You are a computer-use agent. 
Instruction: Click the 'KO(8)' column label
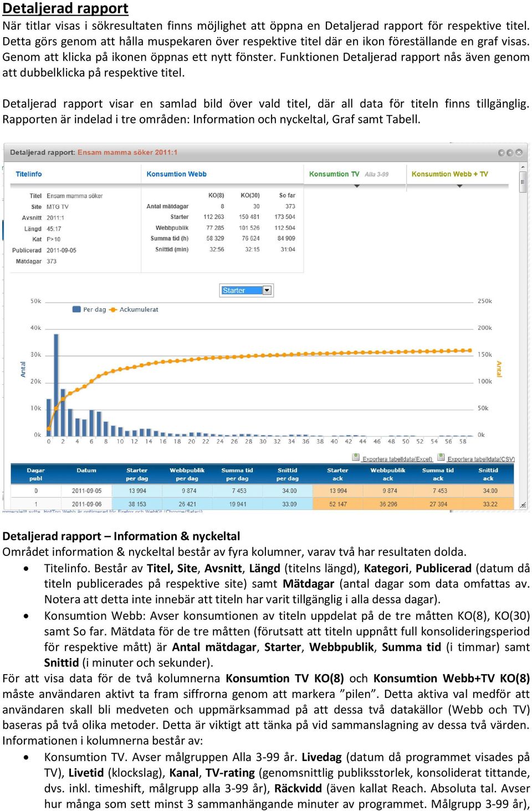216,195
